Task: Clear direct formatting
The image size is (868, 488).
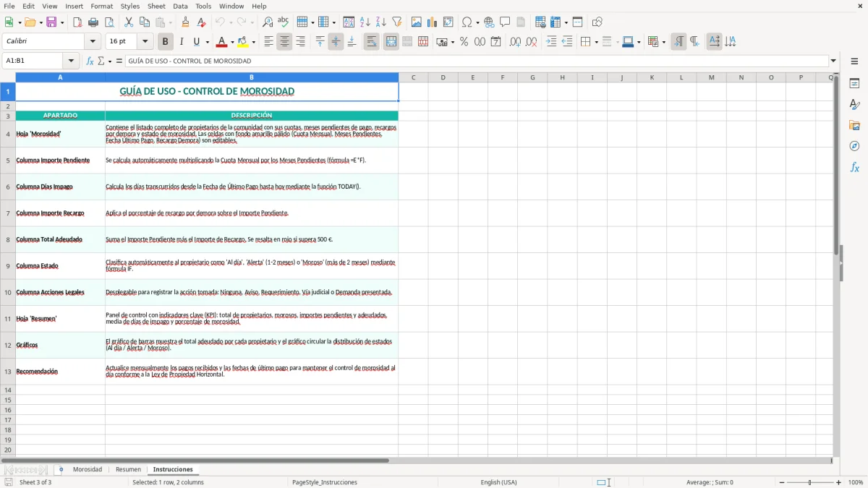Action: click(202, 22)
